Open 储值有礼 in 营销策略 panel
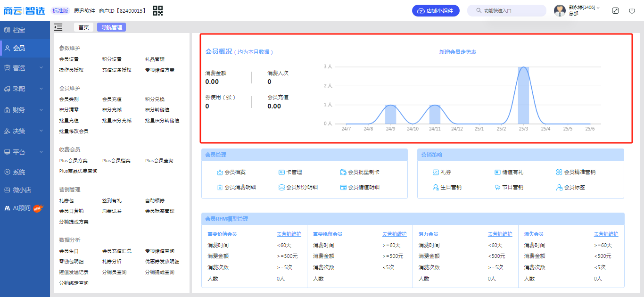 [x=509, y=172]
